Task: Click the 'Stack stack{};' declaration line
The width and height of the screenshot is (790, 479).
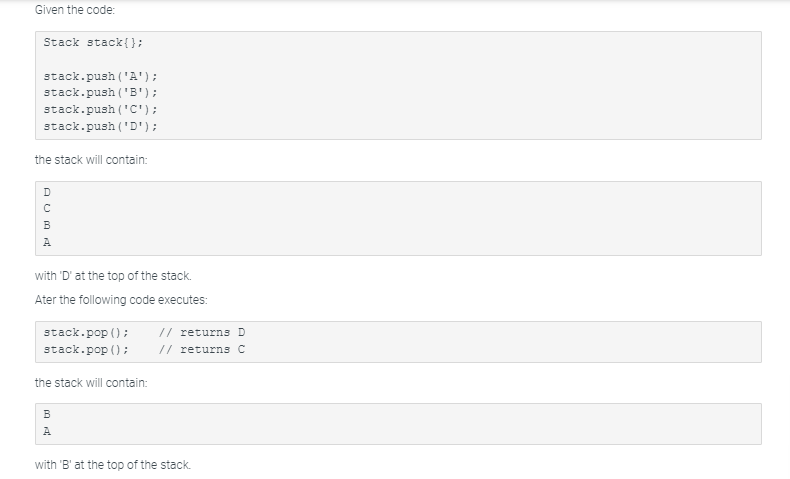Action: [x=99, y=42]
